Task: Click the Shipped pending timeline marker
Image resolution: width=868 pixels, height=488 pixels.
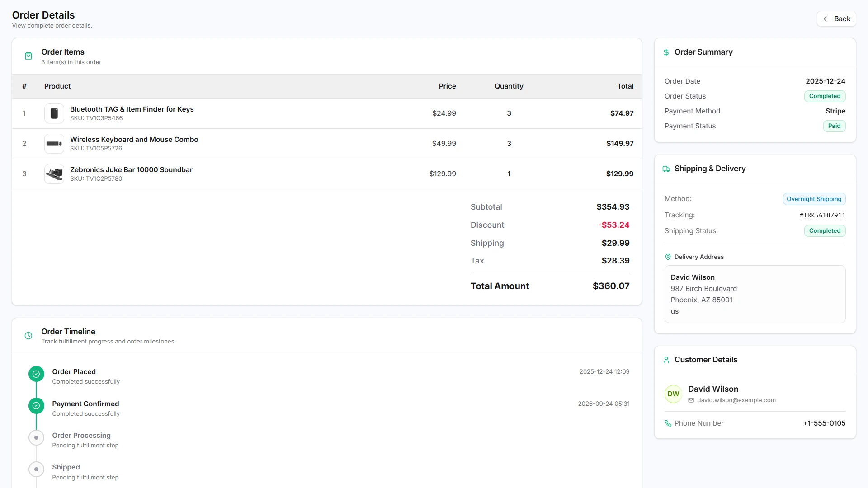Action: (36, 469)
